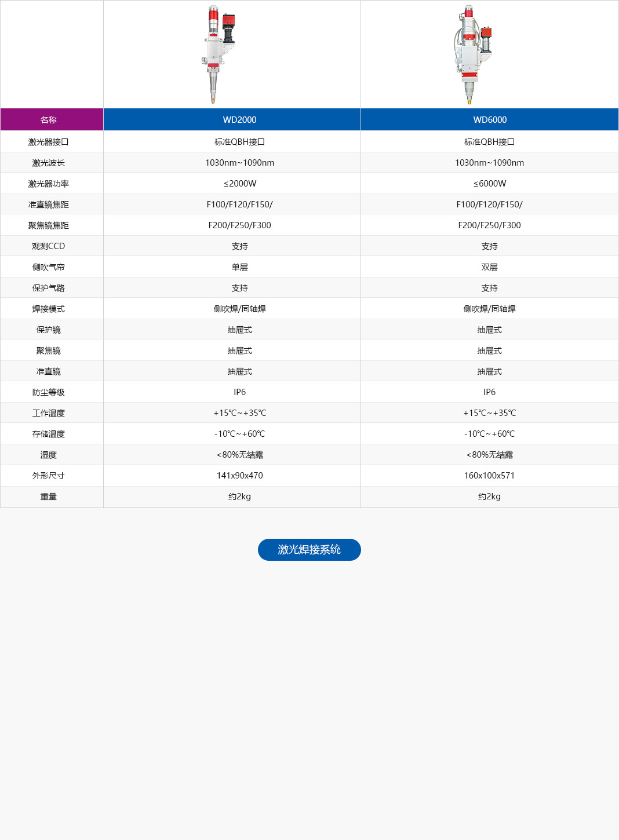Click the 保护气路 row label
Image resolution: width=619 pixels, height=840 pixels.
pyautogui.click(x=49, y=288)
